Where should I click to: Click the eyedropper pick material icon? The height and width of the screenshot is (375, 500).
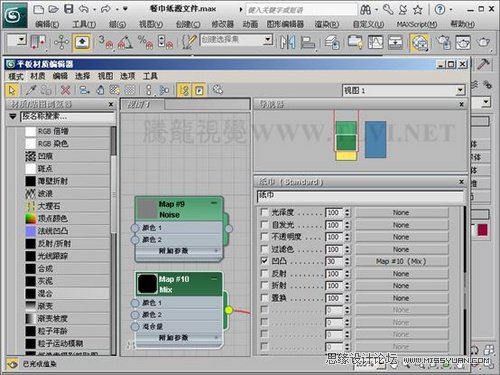click(x=31, y=90)
